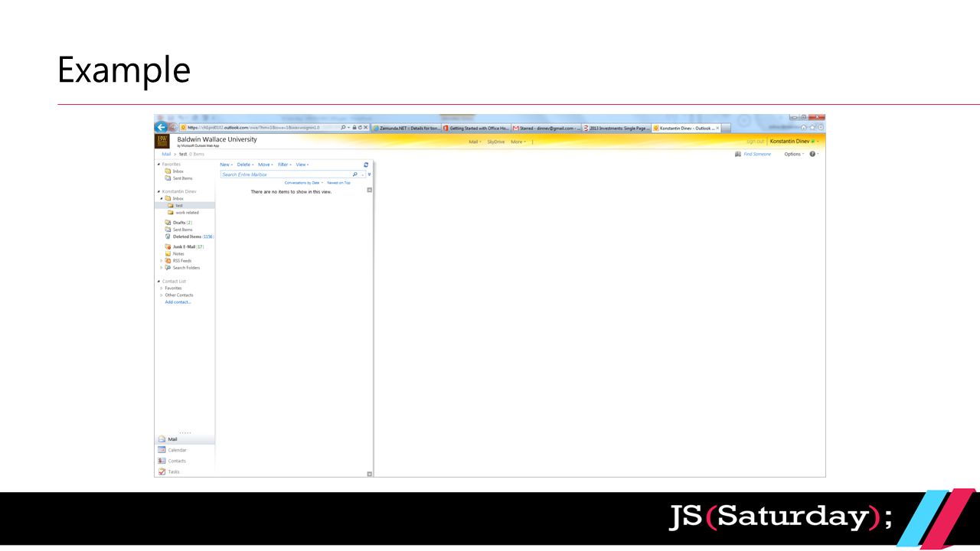Click the Konstantin Dinev account name
980x551 pixels.
point(789,142)
